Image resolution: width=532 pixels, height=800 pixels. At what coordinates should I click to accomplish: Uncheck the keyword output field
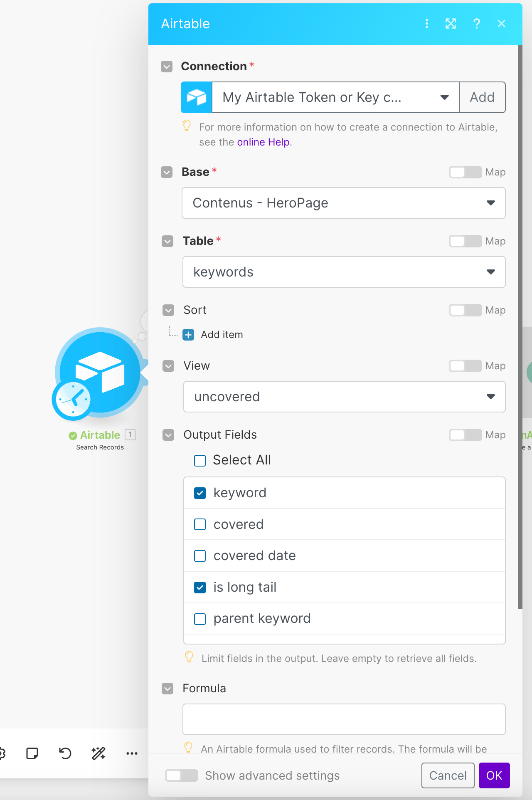point(200,493)
